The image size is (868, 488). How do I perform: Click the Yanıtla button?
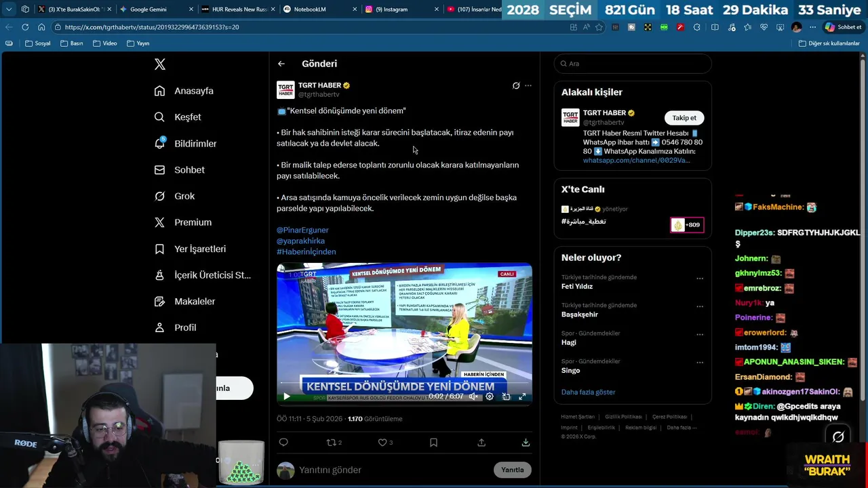(x=513, y=470)
